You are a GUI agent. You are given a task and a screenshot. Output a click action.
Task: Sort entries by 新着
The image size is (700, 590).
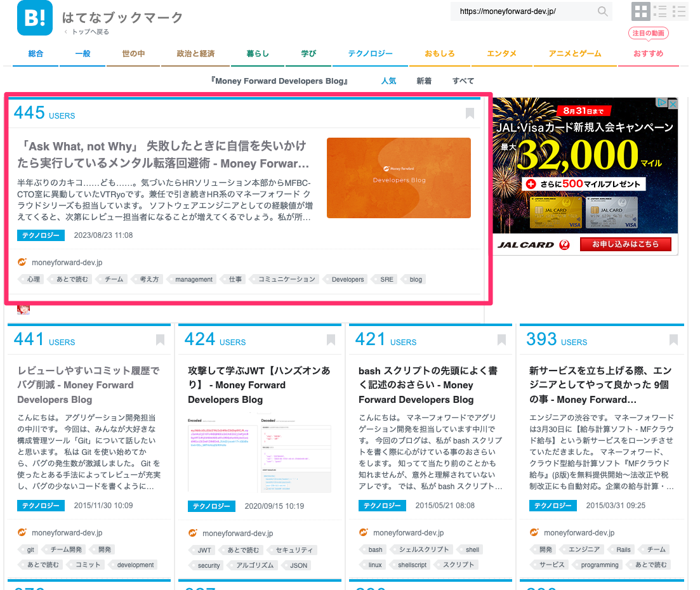pyautogui.click(x=424, y=81)
